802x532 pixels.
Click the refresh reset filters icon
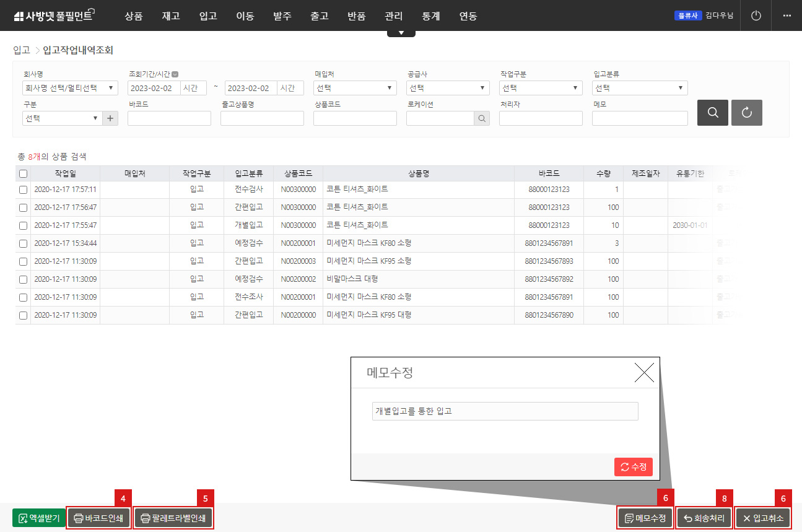click(x=746, y=113)
